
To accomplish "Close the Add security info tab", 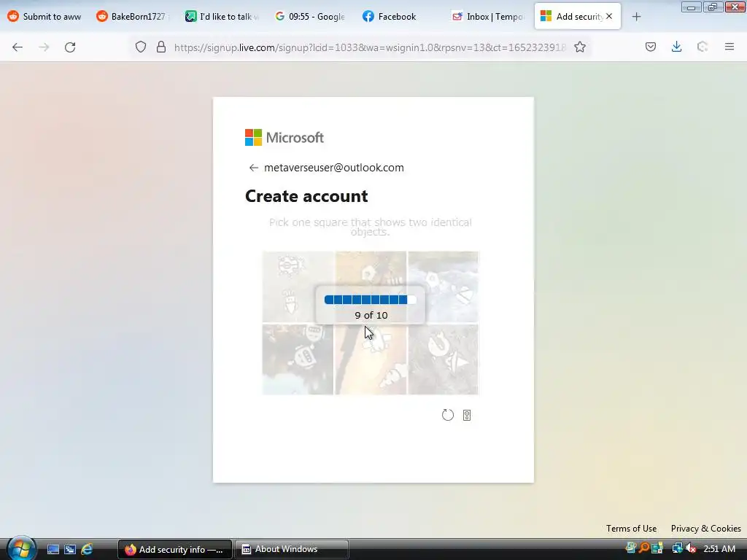I will click(609, 16).
